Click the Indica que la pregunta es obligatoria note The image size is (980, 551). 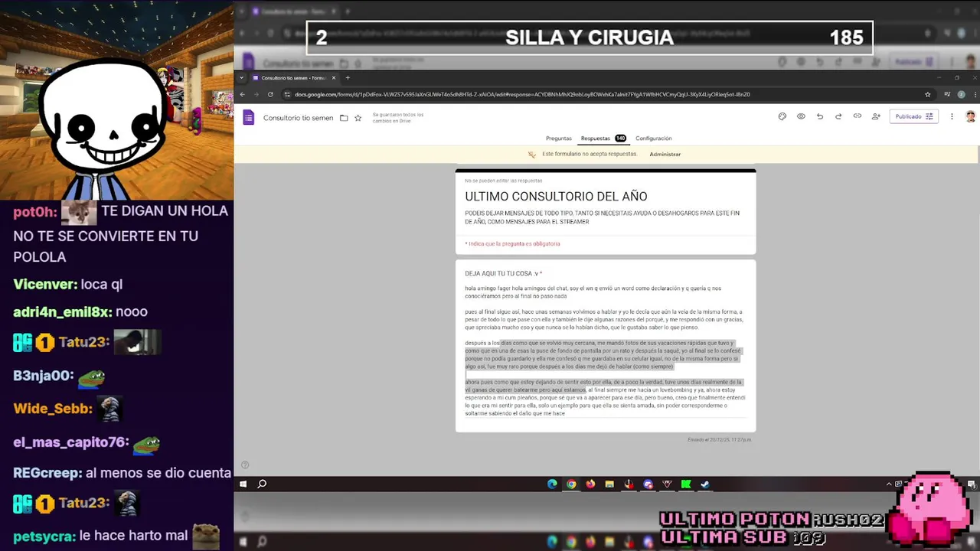[x=512, y=243]
